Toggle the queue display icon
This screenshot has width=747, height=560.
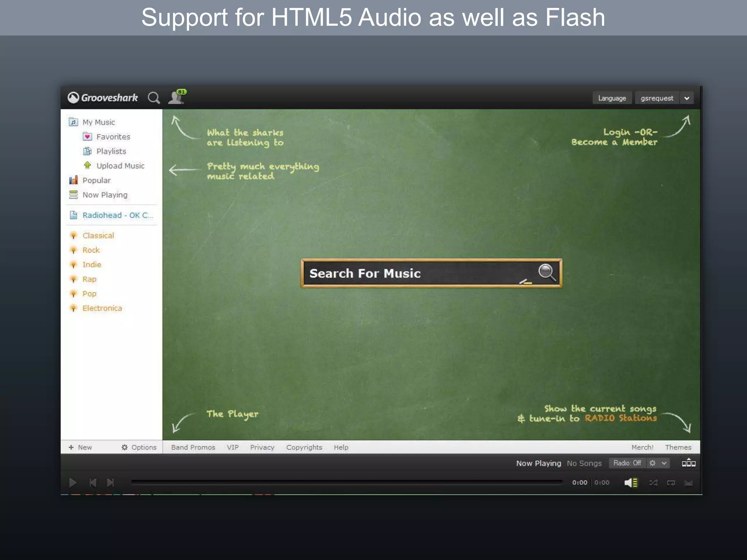689,463
